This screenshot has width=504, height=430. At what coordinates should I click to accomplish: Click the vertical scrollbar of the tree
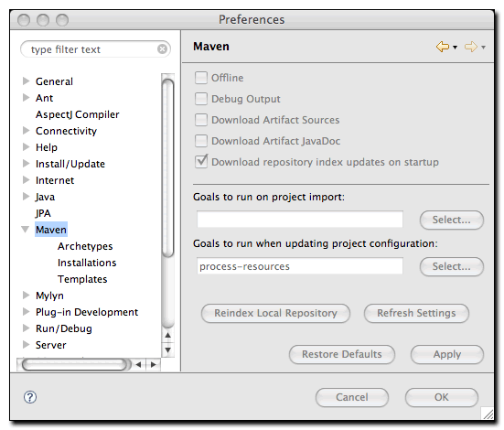point(167,168)
